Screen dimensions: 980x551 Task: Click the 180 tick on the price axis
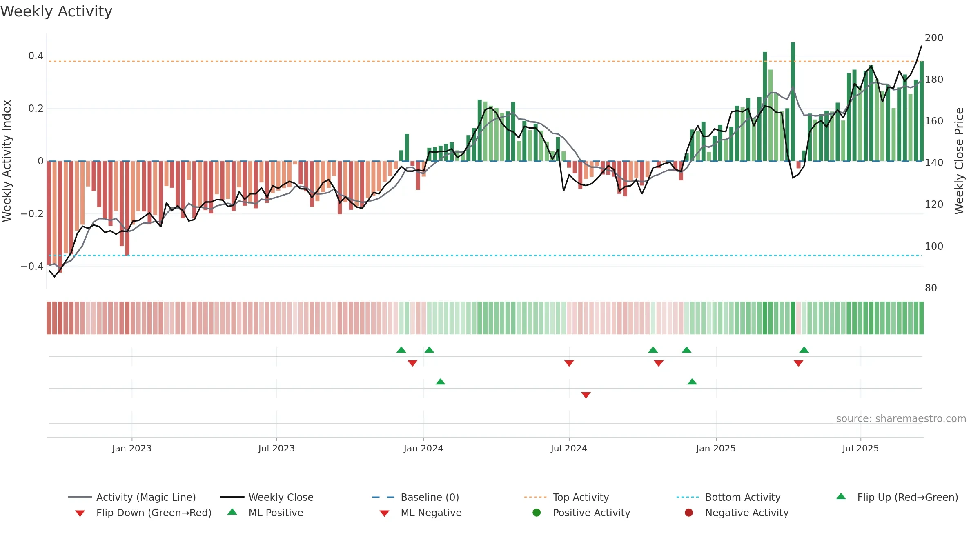(934, 80)
